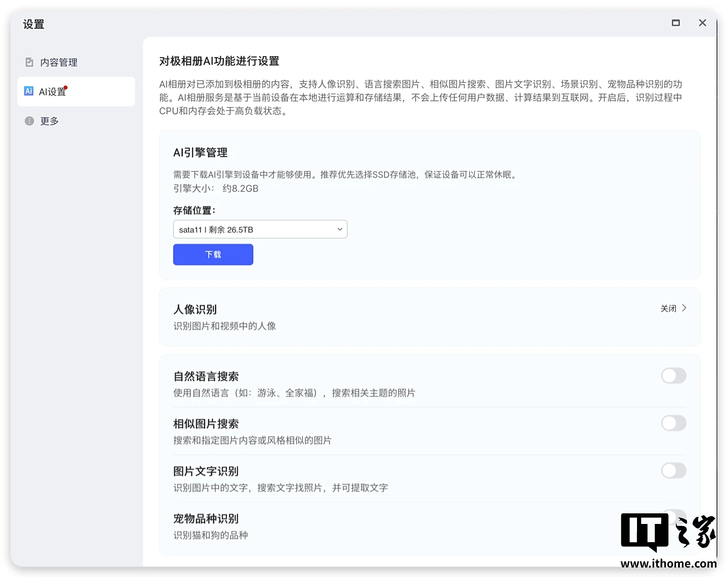Enable the 宠物品种识别 switch
Viewport: 728px width, 577px height.
coord(673,516)
